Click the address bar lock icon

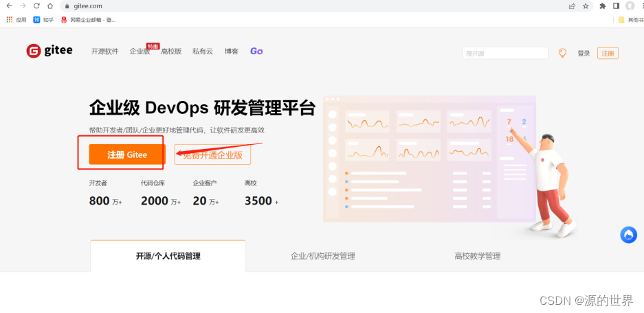click(67, 6)
